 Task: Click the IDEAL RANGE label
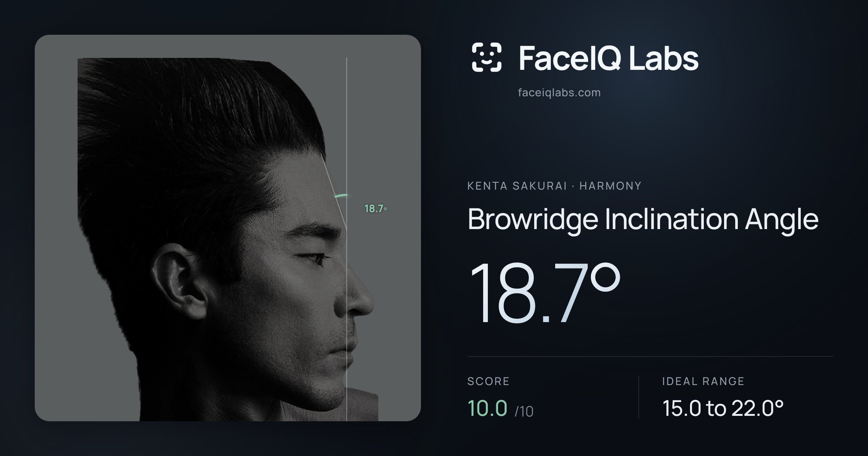coord(703,381)
